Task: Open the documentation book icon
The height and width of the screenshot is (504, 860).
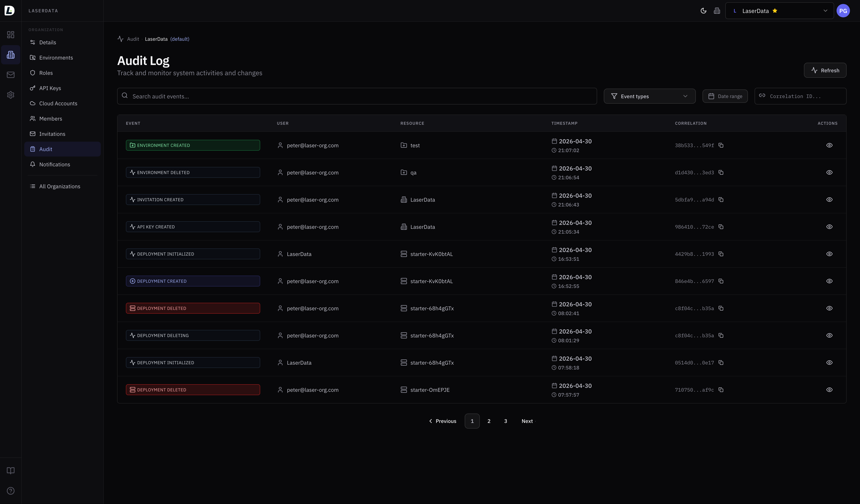Action: coord(11,471)
